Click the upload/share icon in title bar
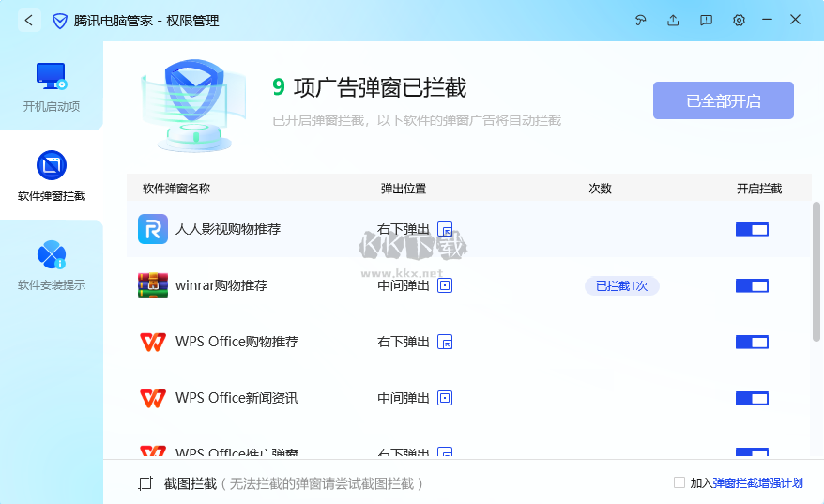Screen dimensions: 824x504 point(673,21)
